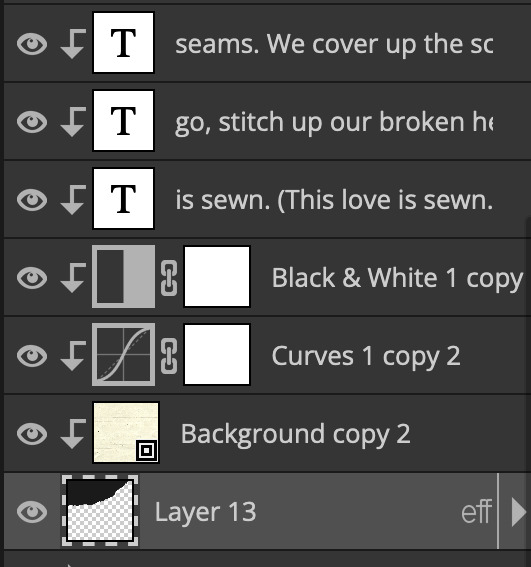Click the white mask thumbnail of Black & White 1 copy
The width and height of the screenshot is (531, 567).
[217, 277]
